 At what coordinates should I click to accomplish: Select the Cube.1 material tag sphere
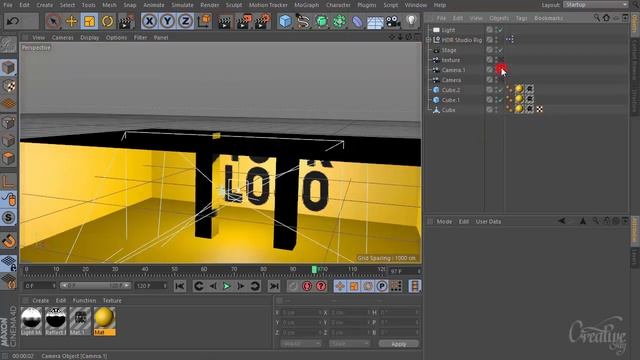(519, 99)
